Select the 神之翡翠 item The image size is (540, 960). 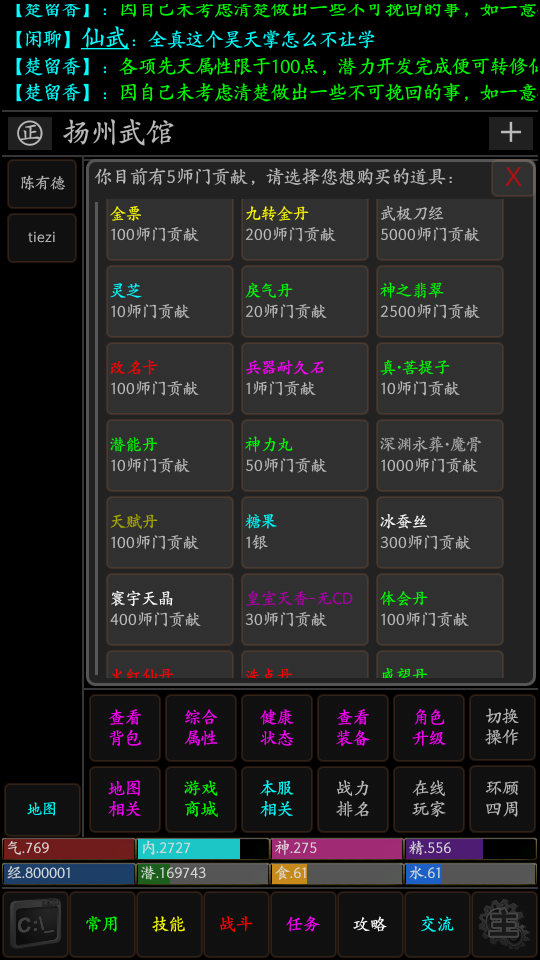[440, 301]
